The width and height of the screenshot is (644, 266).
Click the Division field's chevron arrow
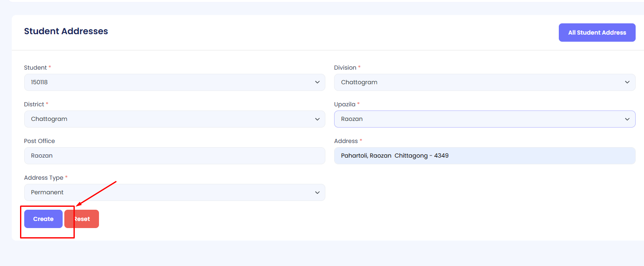627,83
